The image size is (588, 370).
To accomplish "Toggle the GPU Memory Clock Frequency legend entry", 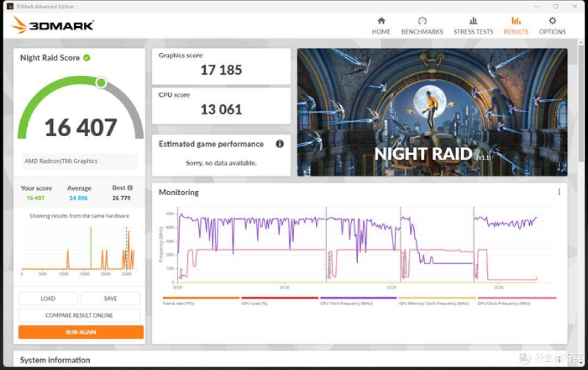I will [437, 301].
